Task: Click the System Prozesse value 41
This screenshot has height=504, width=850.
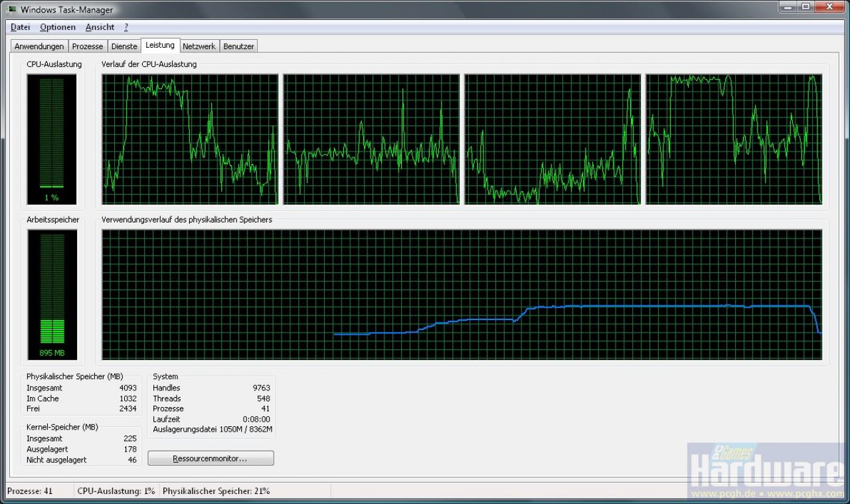Action: click(x=266, y=408)
